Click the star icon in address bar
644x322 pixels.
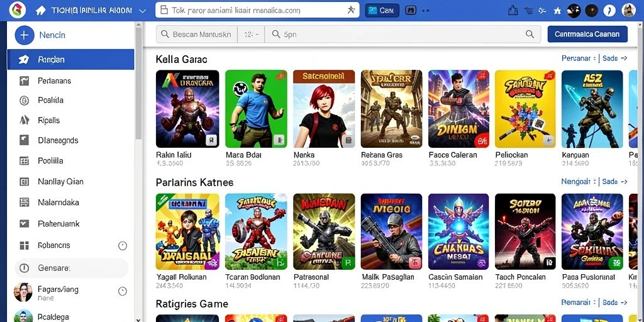(x=351, y=10)
